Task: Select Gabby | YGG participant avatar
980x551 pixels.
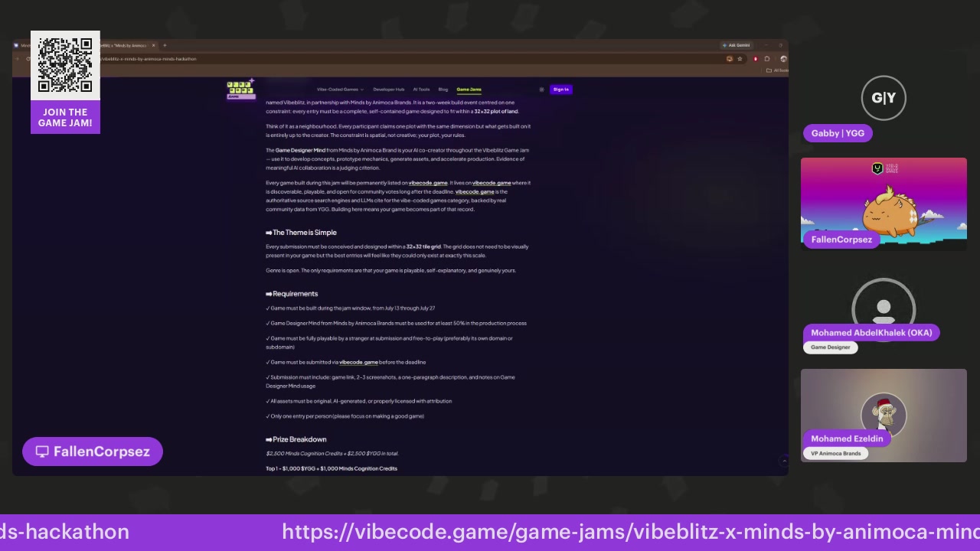Action: click(x=884, y=98)
